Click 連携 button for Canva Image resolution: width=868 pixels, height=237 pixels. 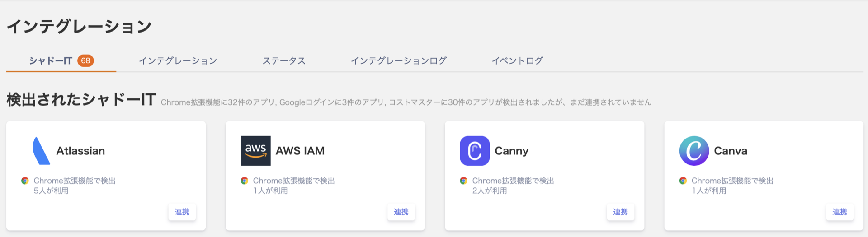(x=840, y=212)
